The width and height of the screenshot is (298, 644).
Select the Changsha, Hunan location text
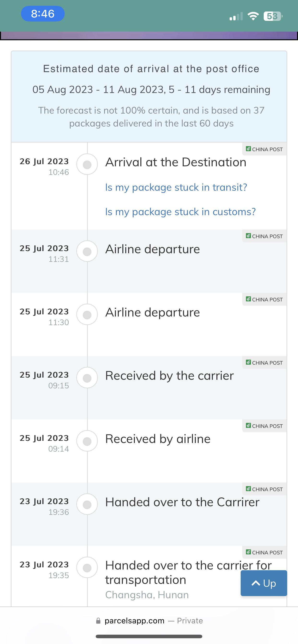147,595
